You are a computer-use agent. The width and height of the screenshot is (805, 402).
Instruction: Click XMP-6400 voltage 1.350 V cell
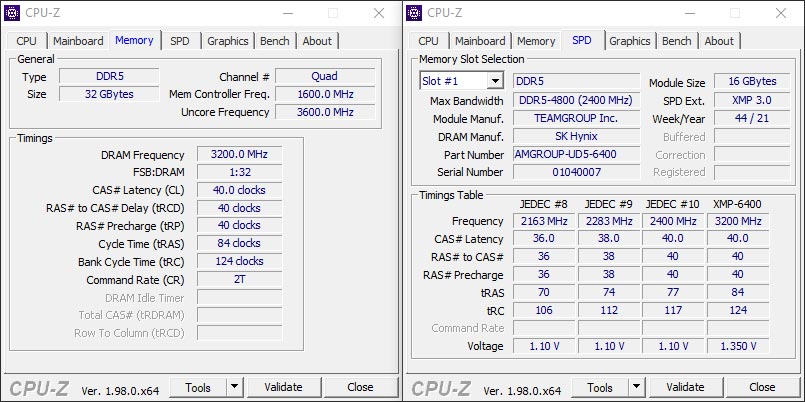[x=738, y=346]
